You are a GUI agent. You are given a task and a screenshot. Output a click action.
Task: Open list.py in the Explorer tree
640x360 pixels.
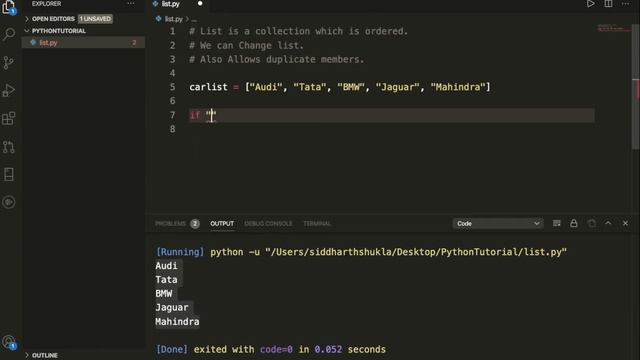(83, 42)
